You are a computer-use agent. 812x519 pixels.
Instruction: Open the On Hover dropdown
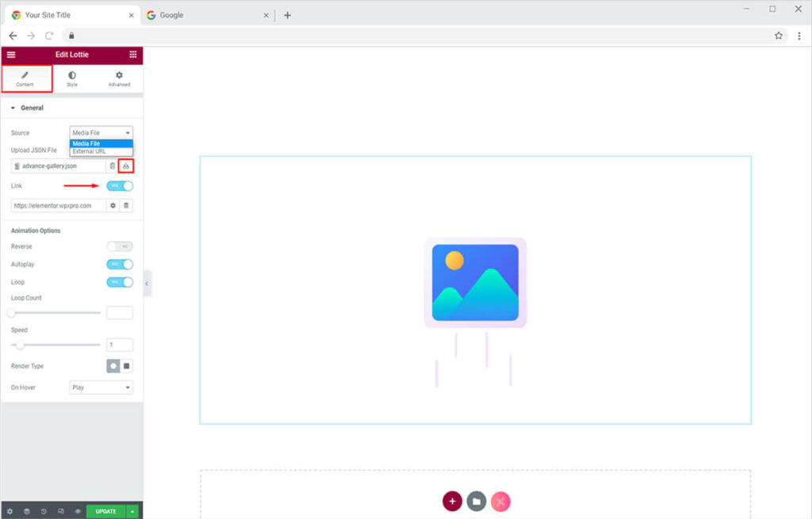click(101, 387)
